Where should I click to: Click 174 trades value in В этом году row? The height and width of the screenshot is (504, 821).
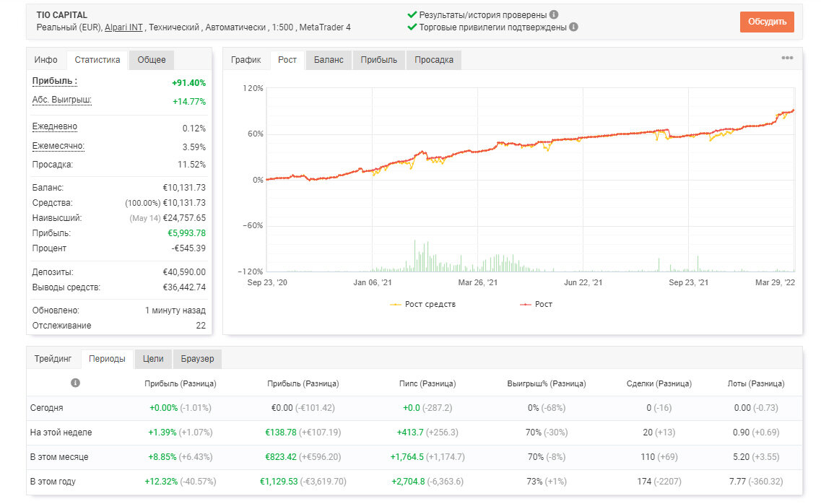(x=644, y=482)
